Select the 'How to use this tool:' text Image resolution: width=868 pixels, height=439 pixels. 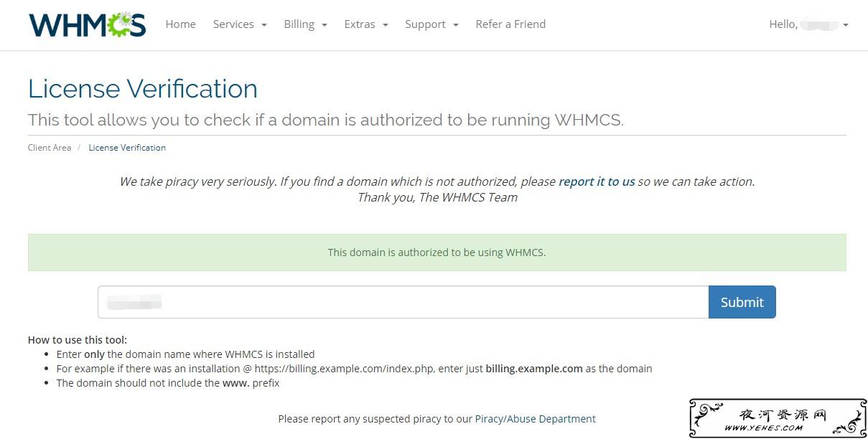tap(78, 340)
